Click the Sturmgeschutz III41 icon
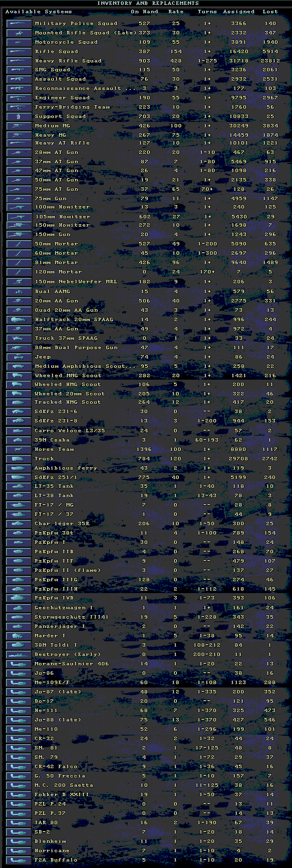Viewport: 292px width, 868px height. 19,617
